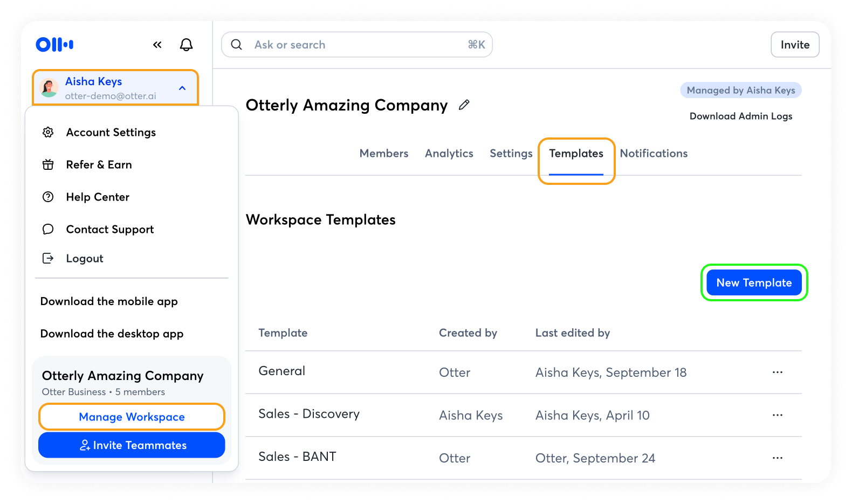Choose Contact Support in the menu
The image size is (852, 504).
[x=109, y=230]
